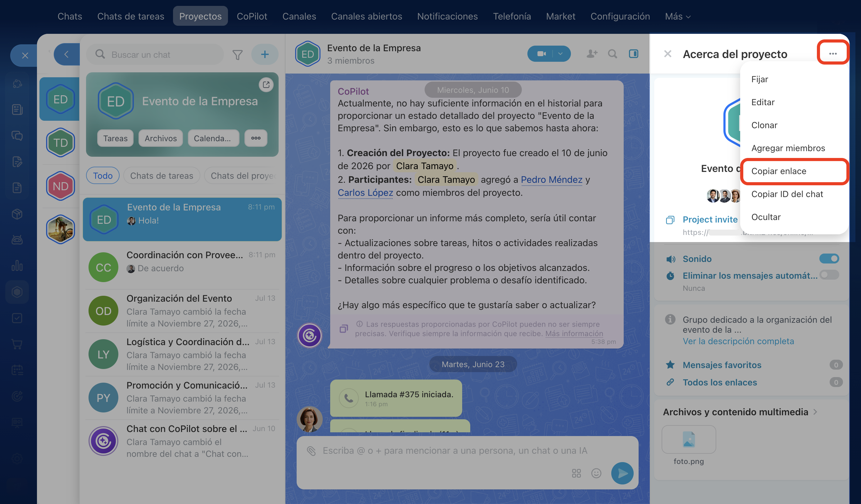Open the foto.png file thumbnail
The image size is (861, 504).
tap(688, 439)
